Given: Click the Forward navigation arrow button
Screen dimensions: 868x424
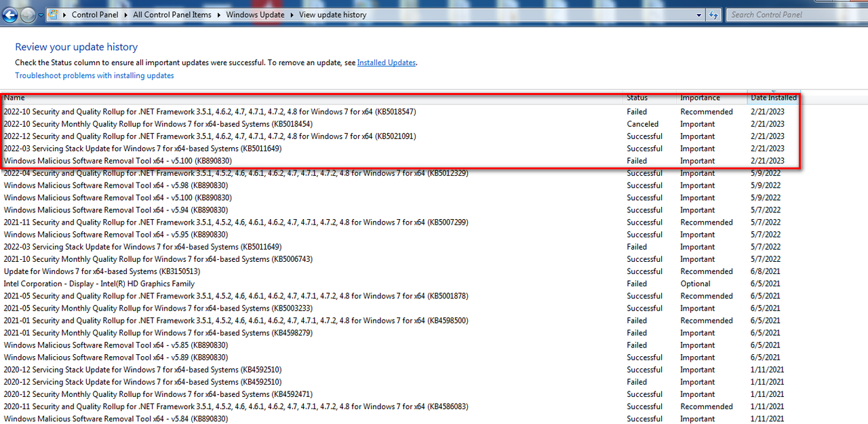Looking at the screenshot, I should (28, 14).
